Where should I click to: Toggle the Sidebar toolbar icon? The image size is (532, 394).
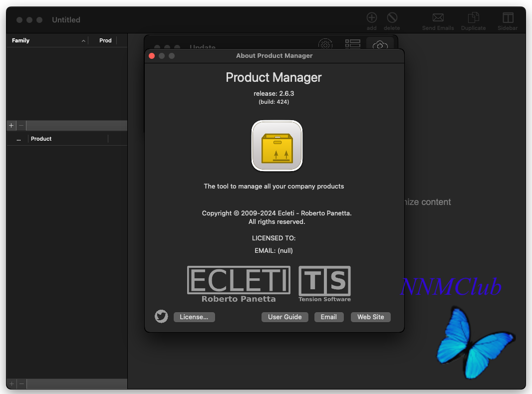coord(508,17)
